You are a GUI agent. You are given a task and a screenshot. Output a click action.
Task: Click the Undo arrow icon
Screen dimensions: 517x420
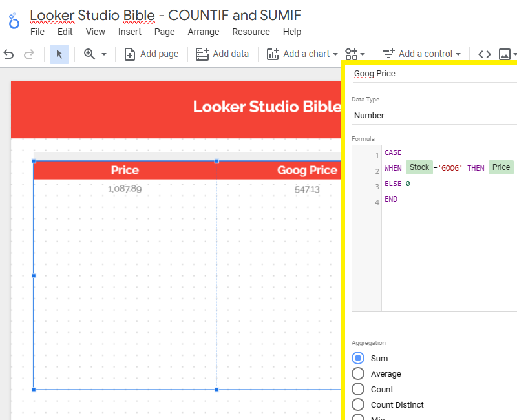tap(8, 54)
